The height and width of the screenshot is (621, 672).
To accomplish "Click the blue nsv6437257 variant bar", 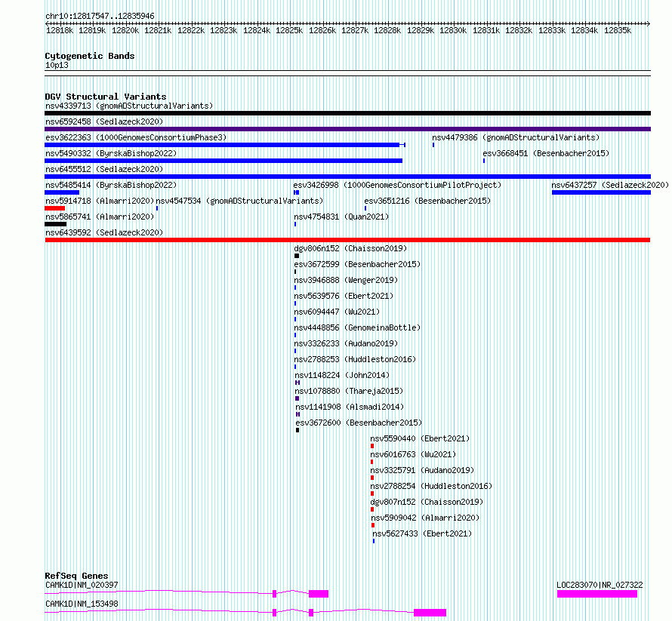I will coord(601,192).
